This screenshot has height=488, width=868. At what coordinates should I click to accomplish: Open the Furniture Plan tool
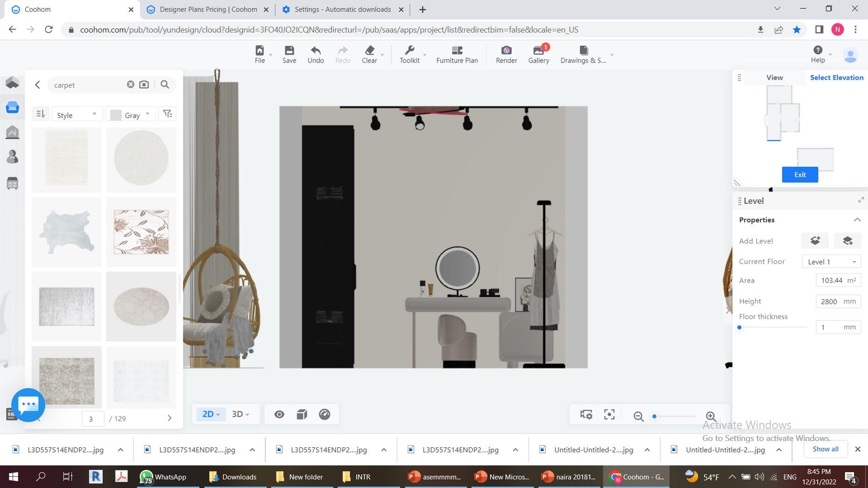point(457,54)
